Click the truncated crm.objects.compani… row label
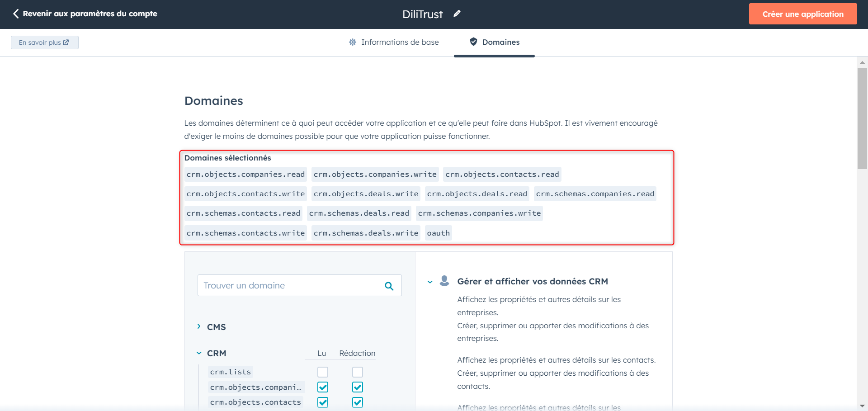Screen dimensions: 868x411 tap(256, 387)
